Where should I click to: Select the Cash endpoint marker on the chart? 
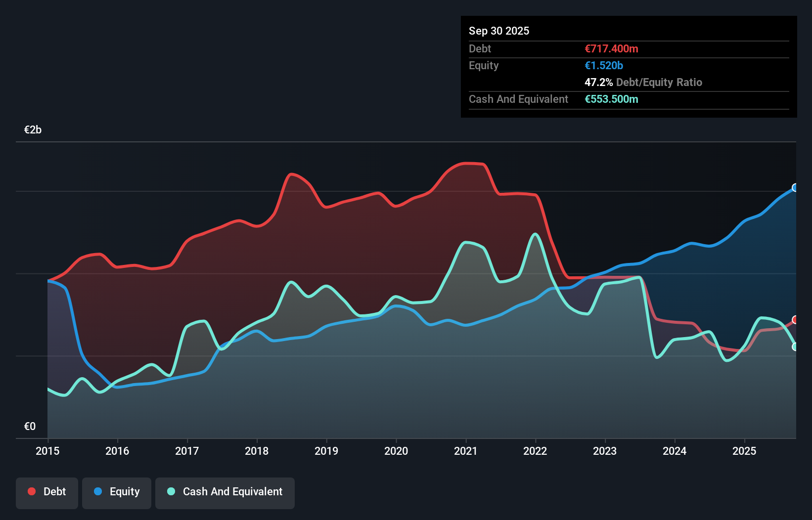[794, 347]
